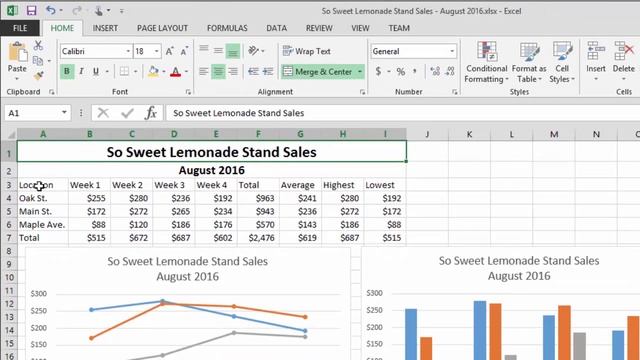Click the Paste clipboard icon

coord(17,53)
